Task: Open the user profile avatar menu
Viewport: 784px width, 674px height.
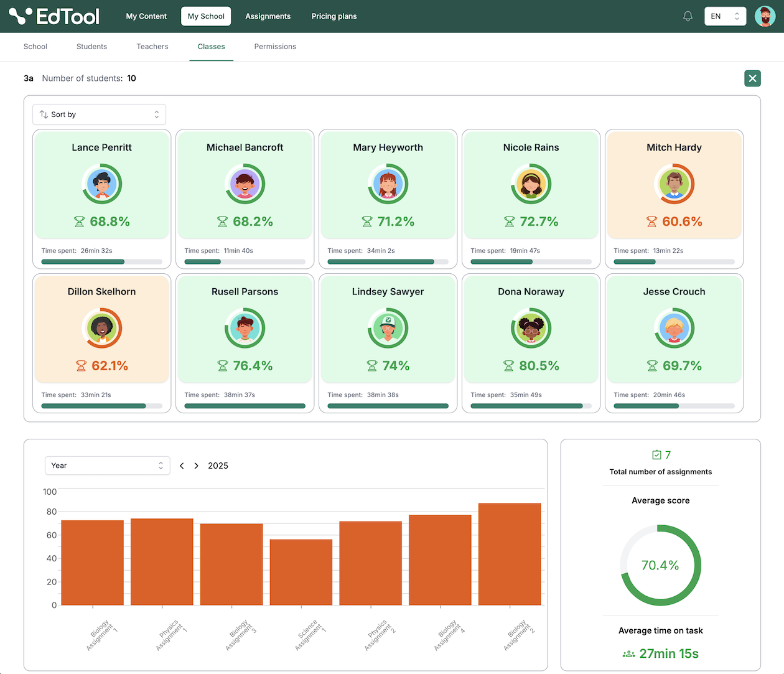Action: [765, 16]
